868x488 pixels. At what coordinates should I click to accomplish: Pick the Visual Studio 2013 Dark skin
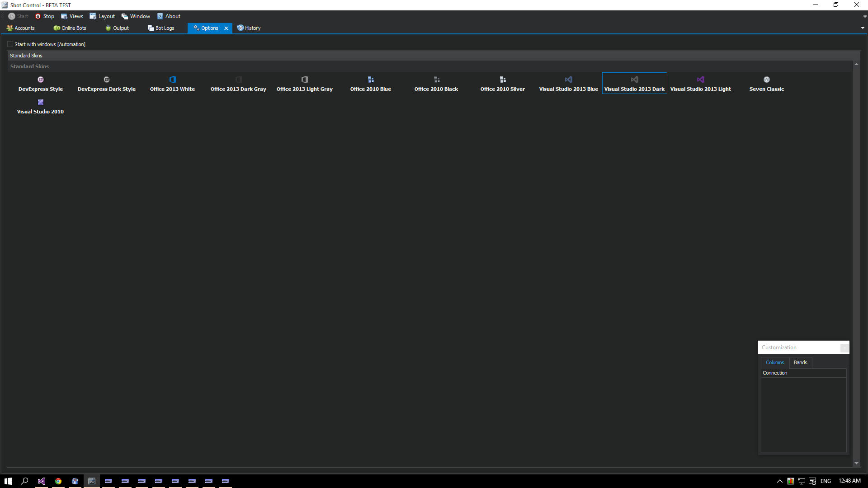634,84
